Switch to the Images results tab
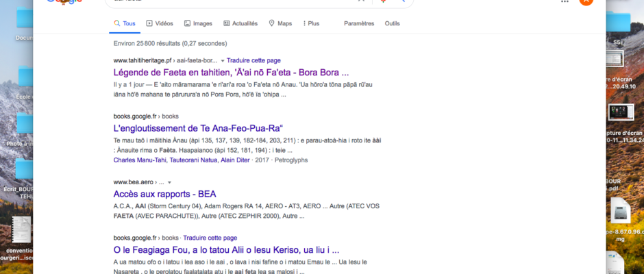The image size is (644, 274). (198, 23)
